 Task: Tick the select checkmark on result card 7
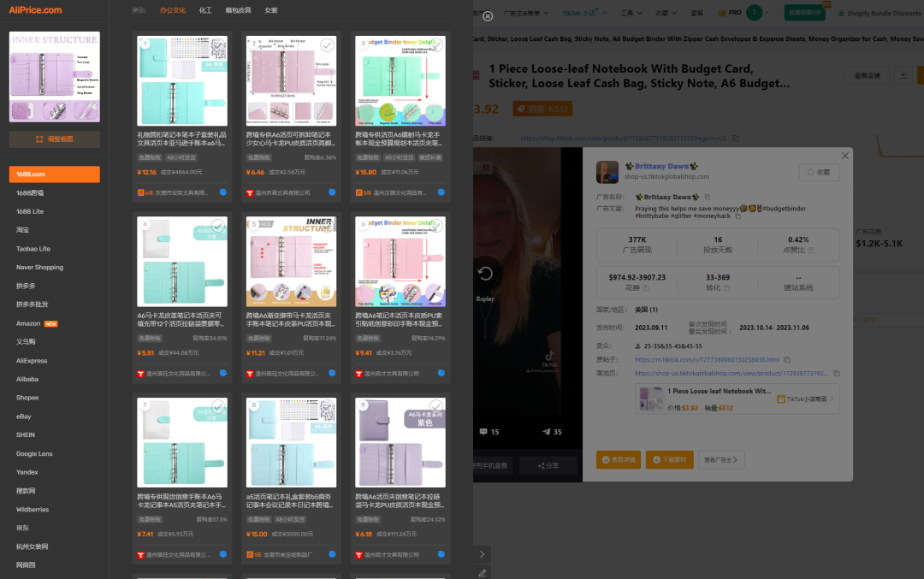[218, 406]
